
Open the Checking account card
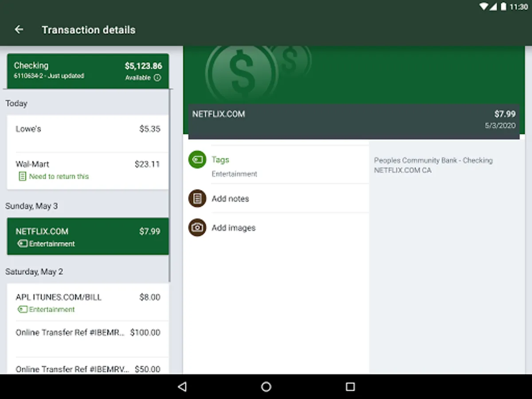pyautogui.click(x=88, y=71)
